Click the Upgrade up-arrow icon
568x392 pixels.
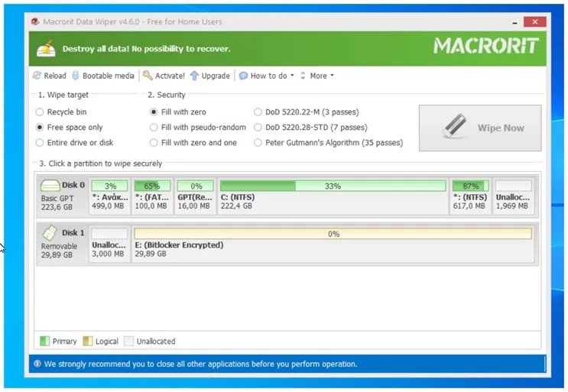(x=194, y=76)
